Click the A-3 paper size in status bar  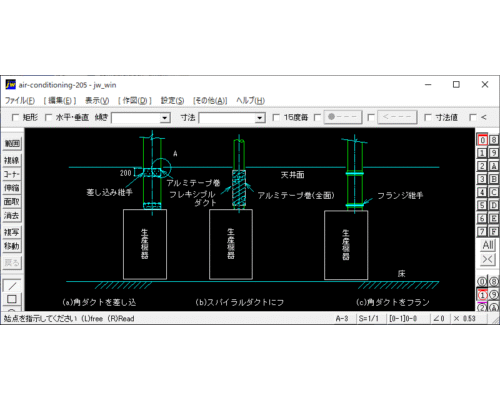point(342,318)
